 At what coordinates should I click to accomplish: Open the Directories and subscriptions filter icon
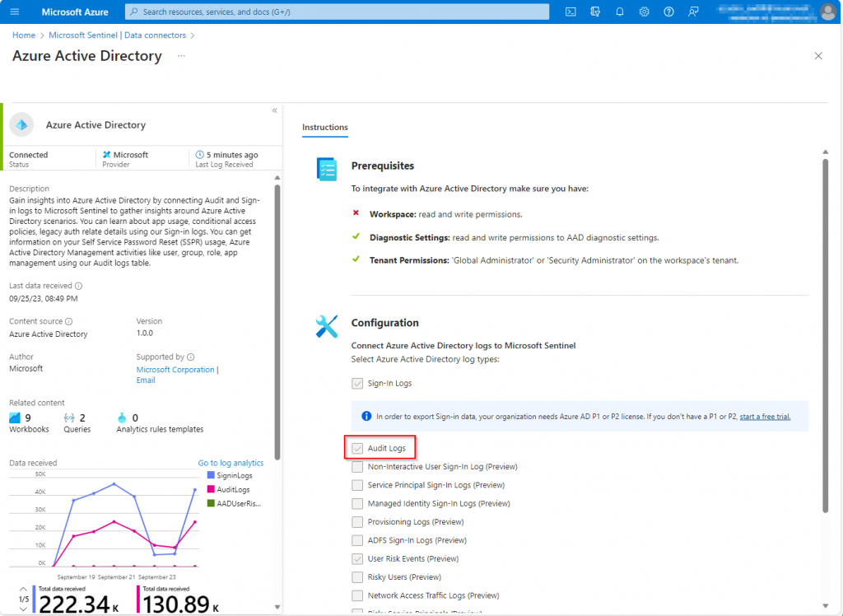click(x=595, y=12)
